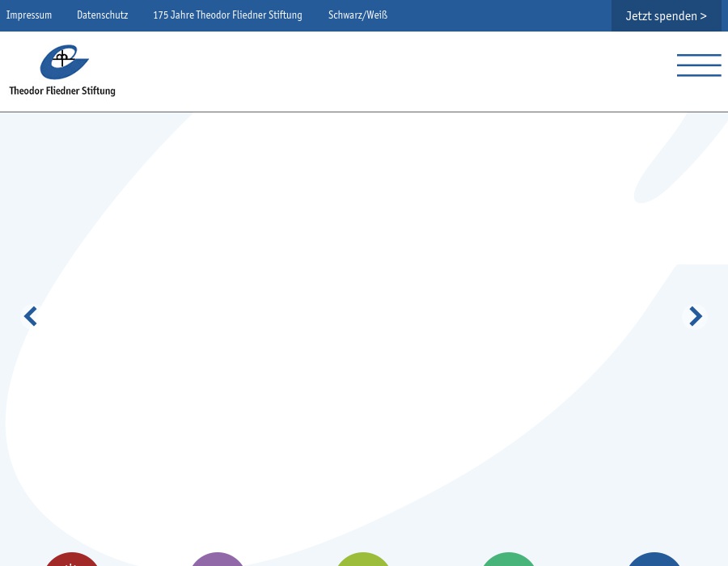This screenshot has width=728, height=566.
Task: View the legal notice via Impressum
Action: 29,15
